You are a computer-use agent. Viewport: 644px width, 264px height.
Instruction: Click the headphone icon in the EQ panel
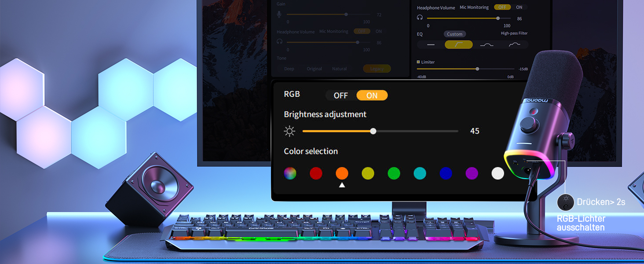pyautogui.click(x=420, y=18)
